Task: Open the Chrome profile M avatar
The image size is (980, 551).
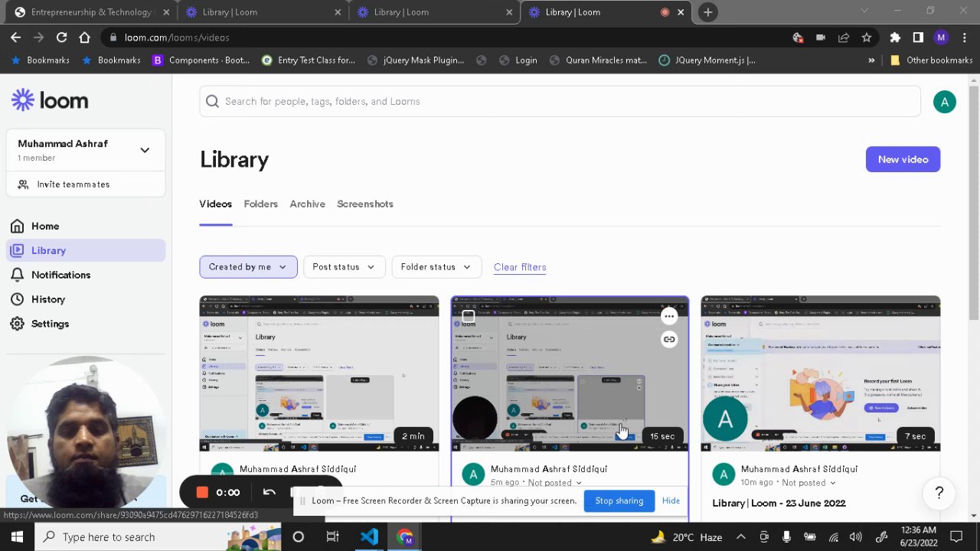Action: coord(941,37)
